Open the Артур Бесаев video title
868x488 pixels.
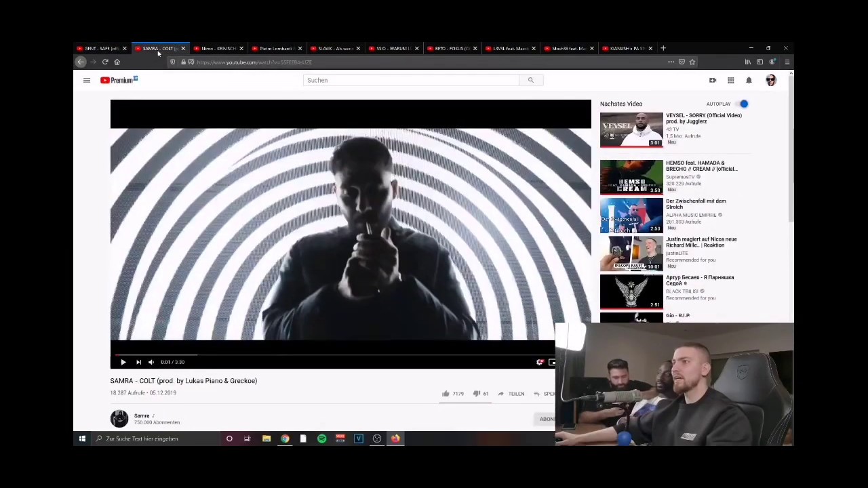click(700, 280)
